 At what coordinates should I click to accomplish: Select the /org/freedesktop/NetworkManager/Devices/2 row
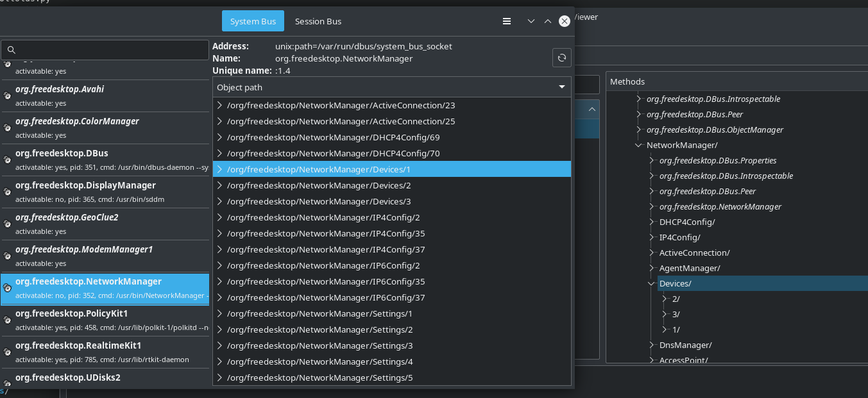[392, 185]
